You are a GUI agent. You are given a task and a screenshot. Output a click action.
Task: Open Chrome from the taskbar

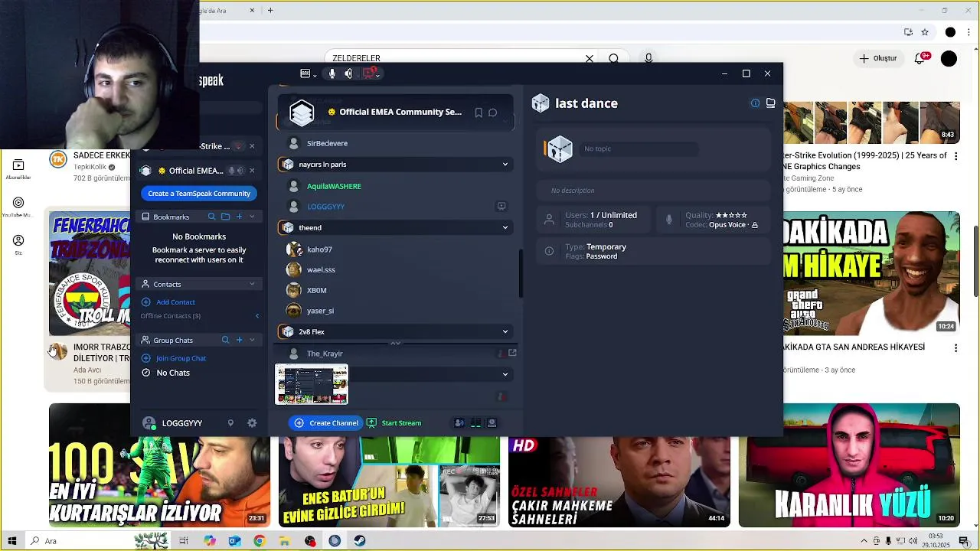pos(260,541)
